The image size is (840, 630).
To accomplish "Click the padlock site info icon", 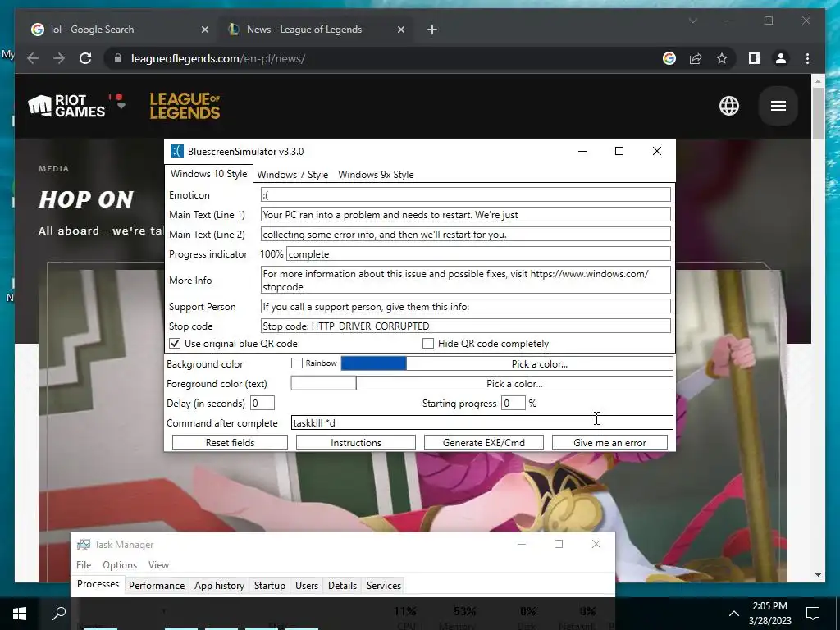I will [x=118, y=58].
